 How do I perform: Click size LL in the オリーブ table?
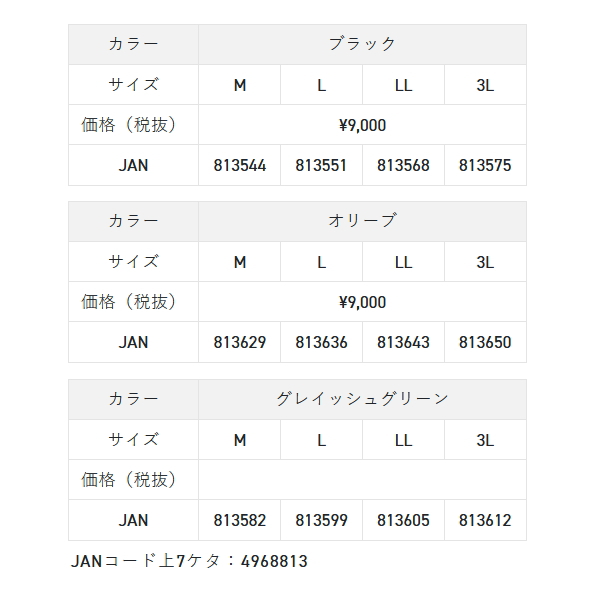(403, 262)
